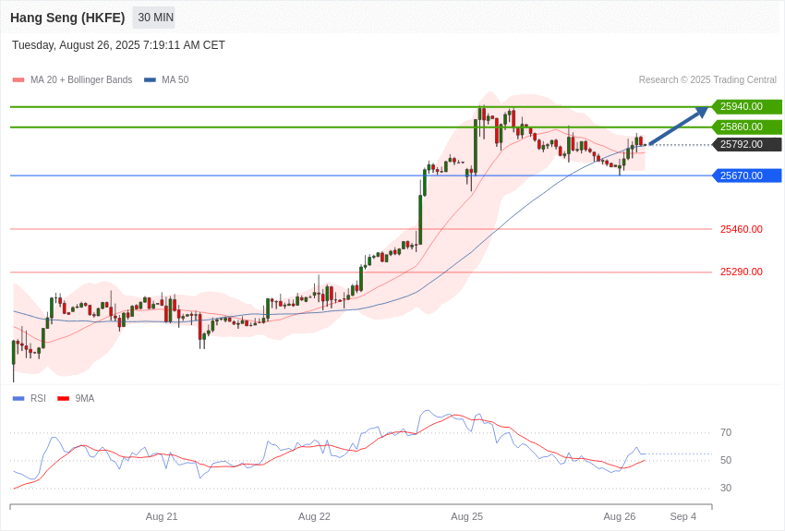
Task: Click the Aug 26 date axis label
Action: point(620,516)
